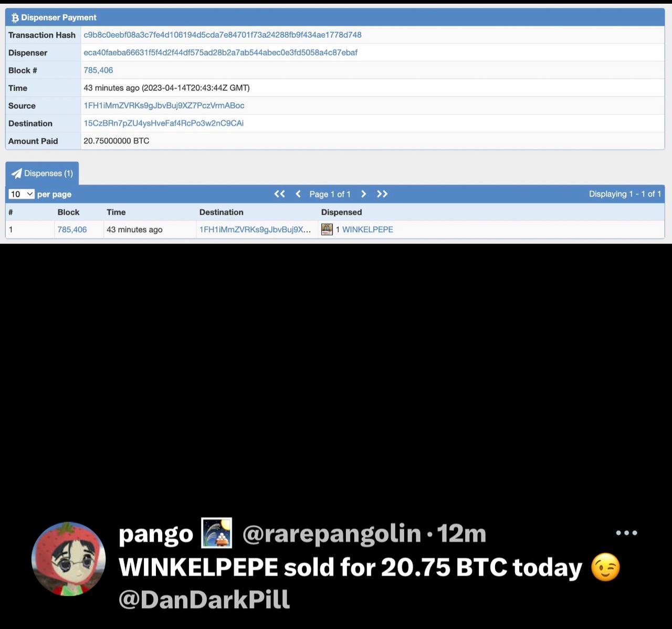
Task: Click the WINKELPEPE asset thumbnail image
Action: pyautogui.click(x=327, y=229)
